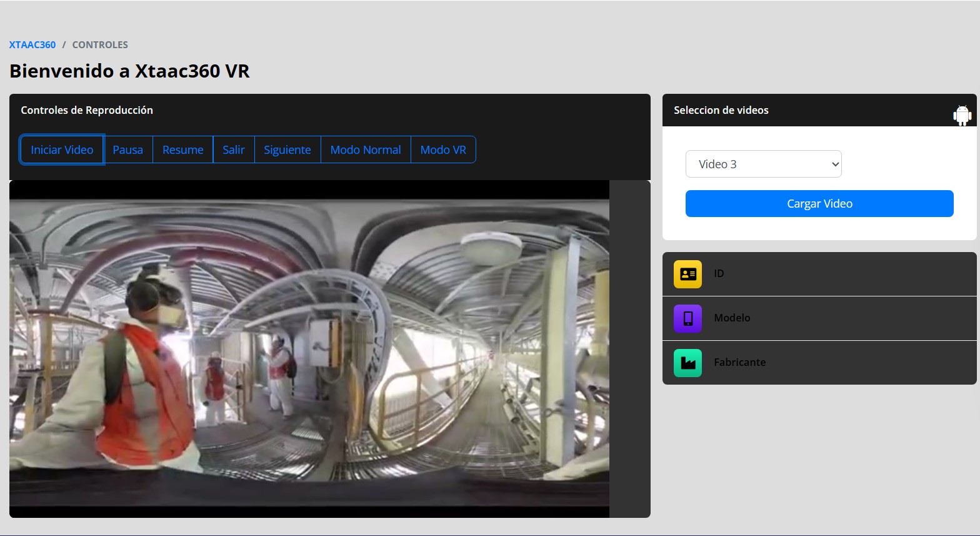
Task: Click the Android robot icon
Action: point(962,115)
